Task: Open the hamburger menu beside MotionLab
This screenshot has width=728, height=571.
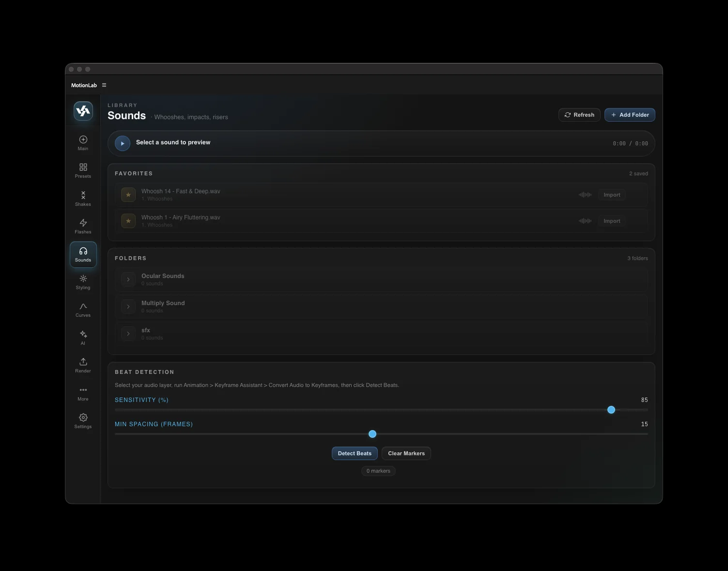Action: point(104,85)
